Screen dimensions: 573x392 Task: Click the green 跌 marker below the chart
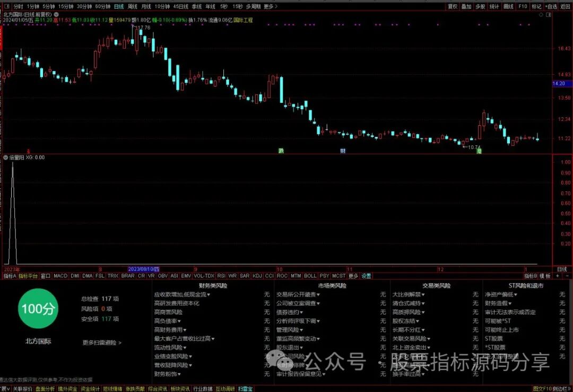tap(281, 151)
